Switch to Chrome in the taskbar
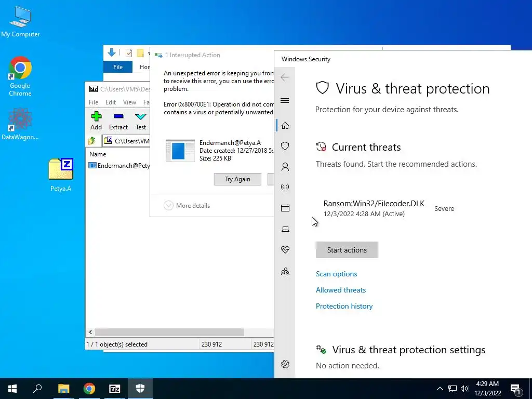Screen dimensions: 532x399 pos(89,389)
